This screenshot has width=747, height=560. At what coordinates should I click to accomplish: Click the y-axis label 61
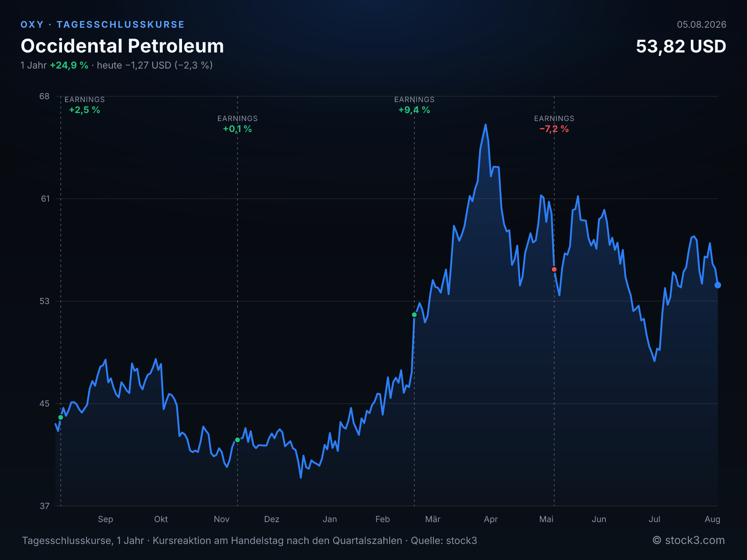(x=45, y=199)
